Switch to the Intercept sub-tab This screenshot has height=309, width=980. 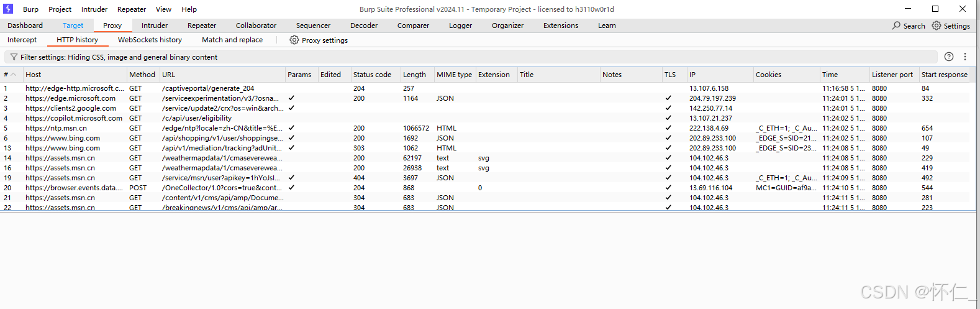coord(22,40)
